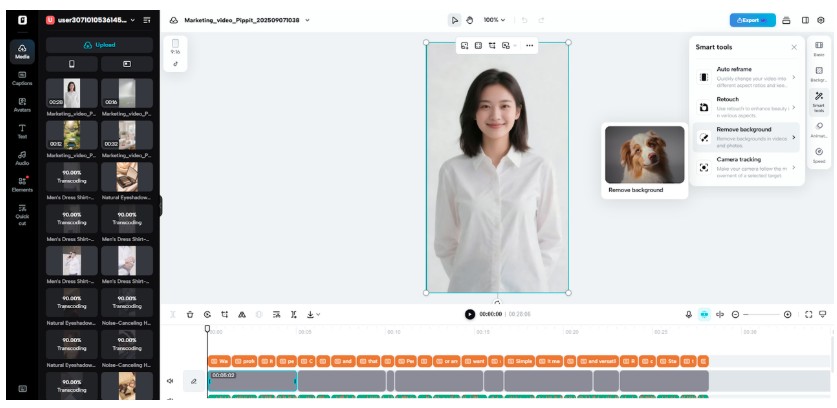This screenshot has height=408, width=837.
Task: Open the Avatars panel
Action: tap(22, 103)
